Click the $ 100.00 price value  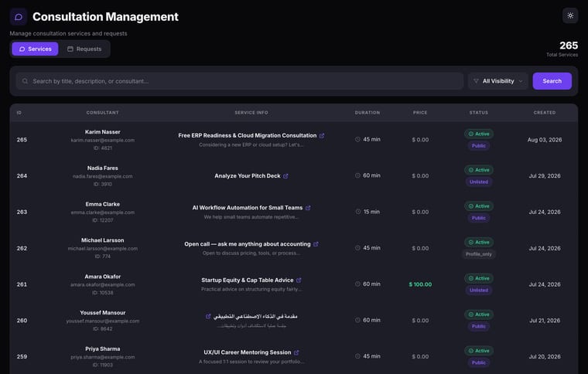[x=420, y=284]
